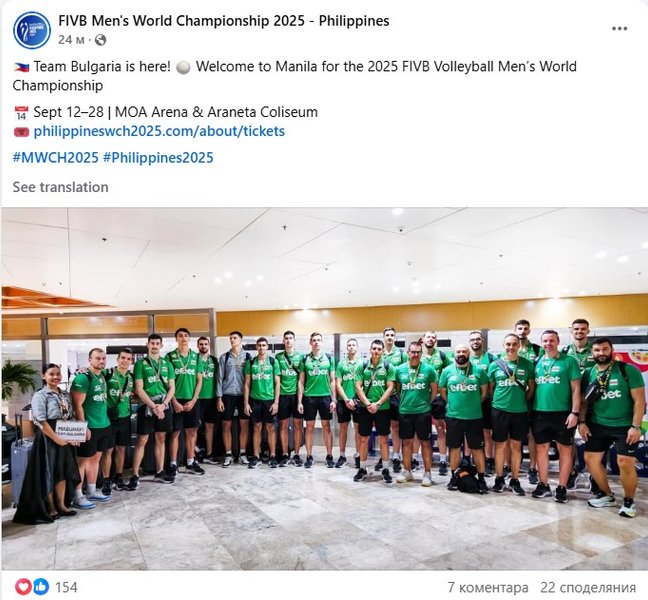Open the 24 м post timestamp
This screenshot has height=600, width=648.
pos(71,40)
